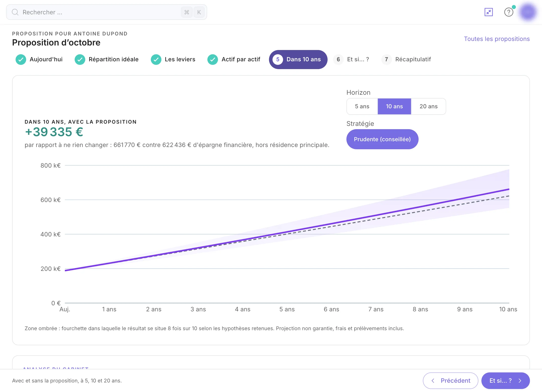The height and width of the screenshot is (392, 542).
Task: Go to step 7 Récapitulatif
Action: click(x=406, y=60)
